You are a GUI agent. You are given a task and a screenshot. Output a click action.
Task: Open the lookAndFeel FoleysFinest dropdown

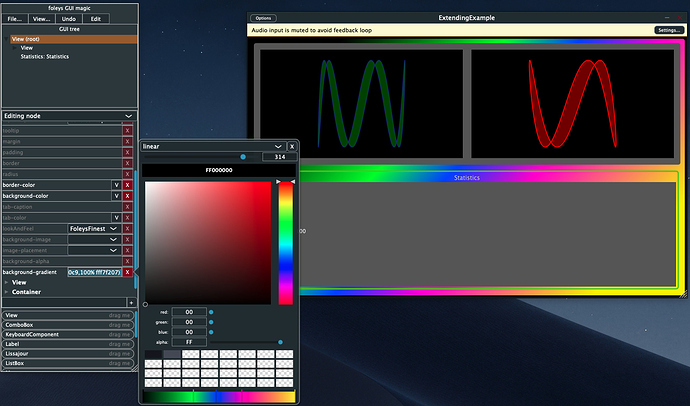click(94, 229)
